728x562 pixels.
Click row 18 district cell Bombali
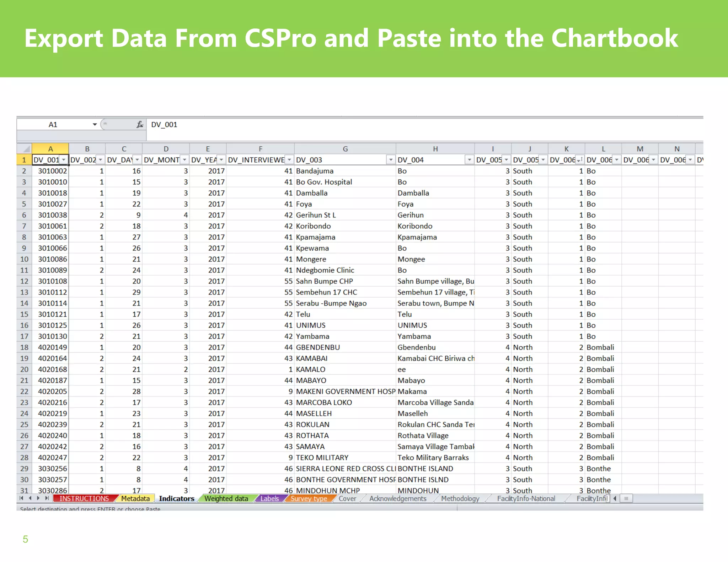point(603,347)
